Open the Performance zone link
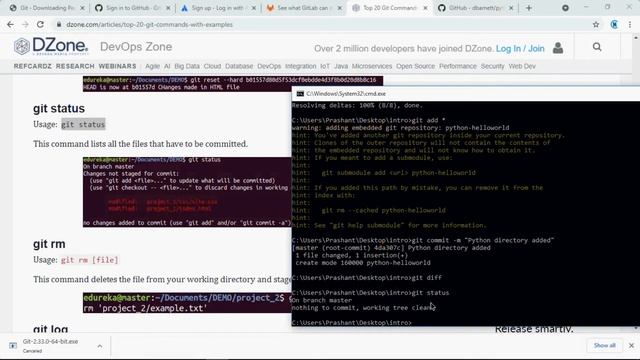The height and width of the screenshot is (360, 640). click(458, 66)
